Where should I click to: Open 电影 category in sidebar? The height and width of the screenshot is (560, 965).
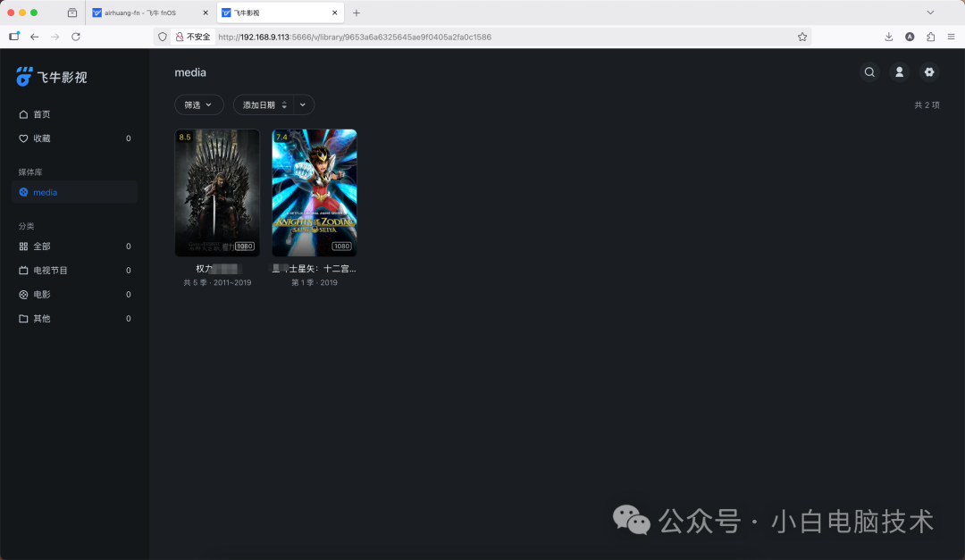74,294
